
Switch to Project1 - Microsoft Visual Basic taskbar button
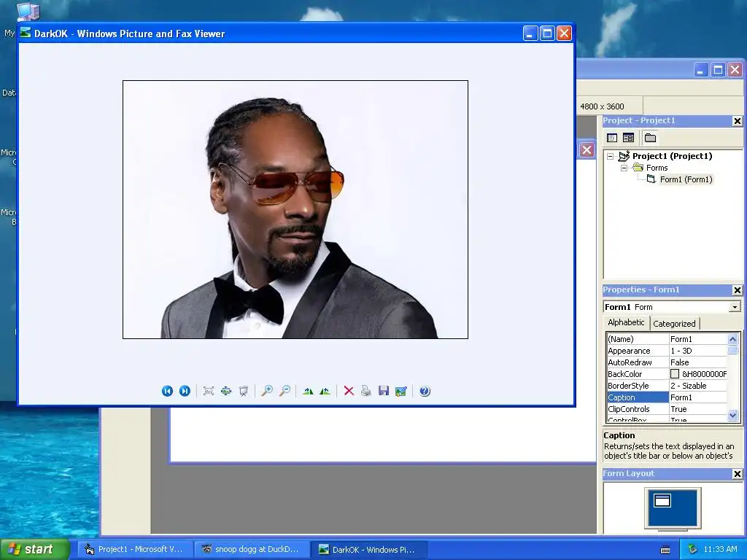click(135, 550)
